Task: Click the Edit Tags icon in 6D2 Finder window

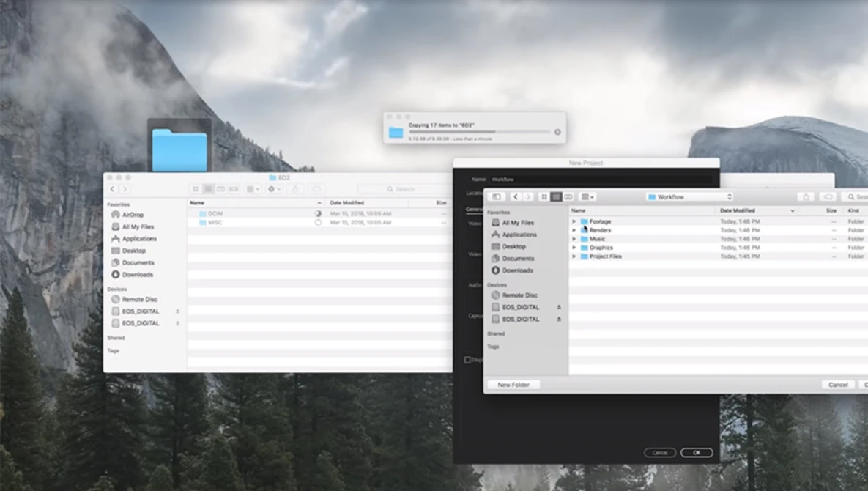Action: coord(316,189)
